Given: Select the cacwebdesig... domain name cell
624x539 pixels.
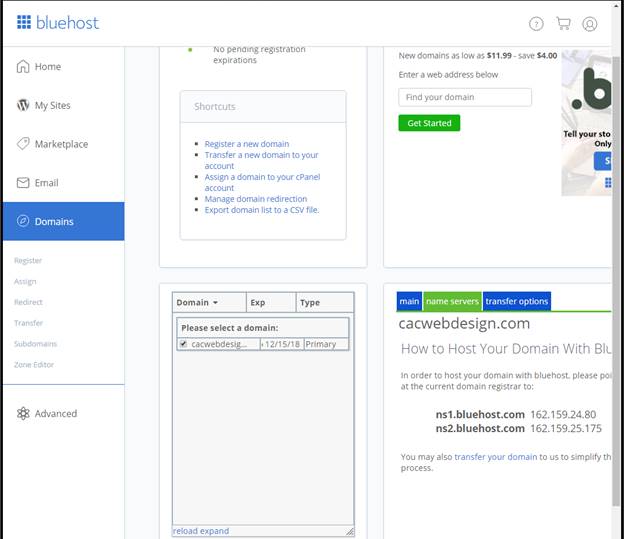Looking at the screenshot, I should click(x=219, y=344).
